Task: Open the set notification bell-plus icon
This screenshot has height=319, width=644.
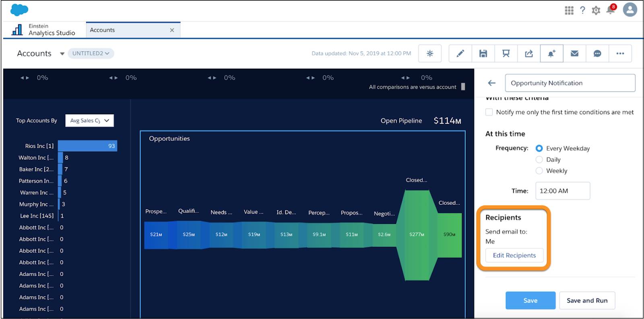Action: (x=551, y=54)
